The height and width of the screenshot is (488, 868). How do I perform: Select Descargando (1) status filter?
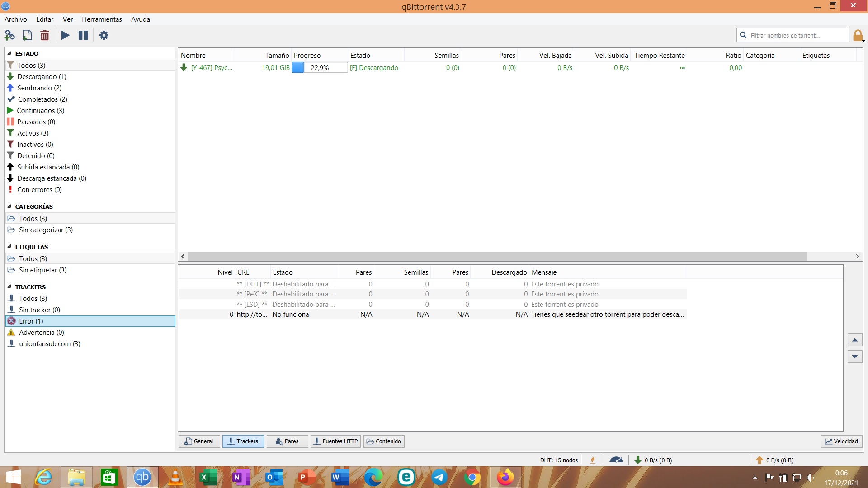point(90,77)
